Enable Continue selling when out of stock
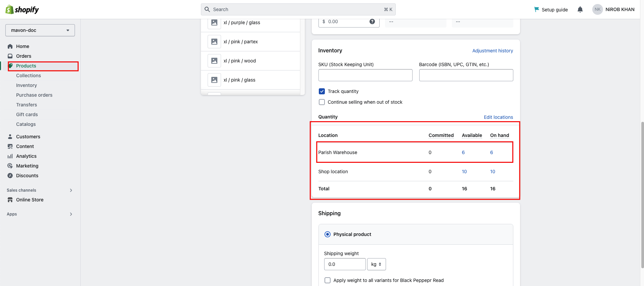The width and height of the screenshot is (644, 286). click(x=322, y=102)
